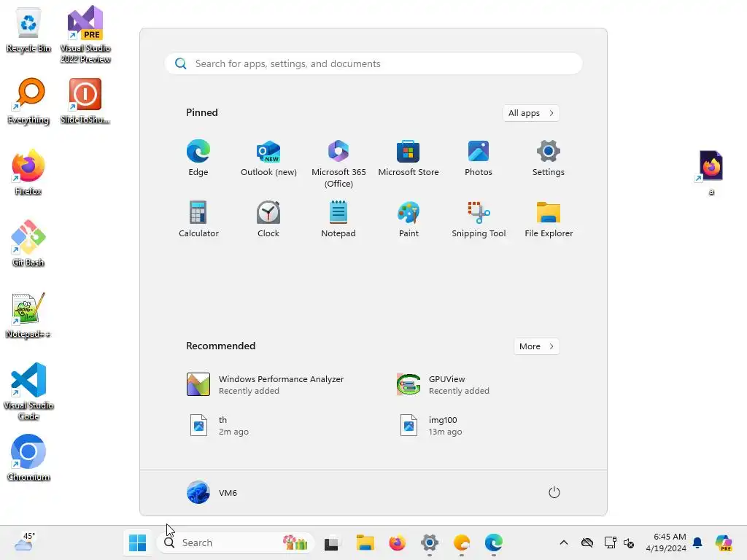Open Microsoft Edge on taskbar

(x=494, y=542)
